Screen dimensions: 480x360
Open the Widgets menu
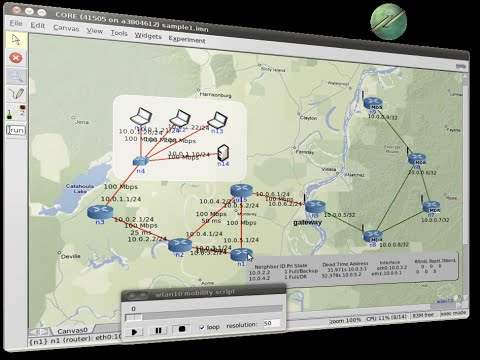pyautogui.click(x=148, y=36)
